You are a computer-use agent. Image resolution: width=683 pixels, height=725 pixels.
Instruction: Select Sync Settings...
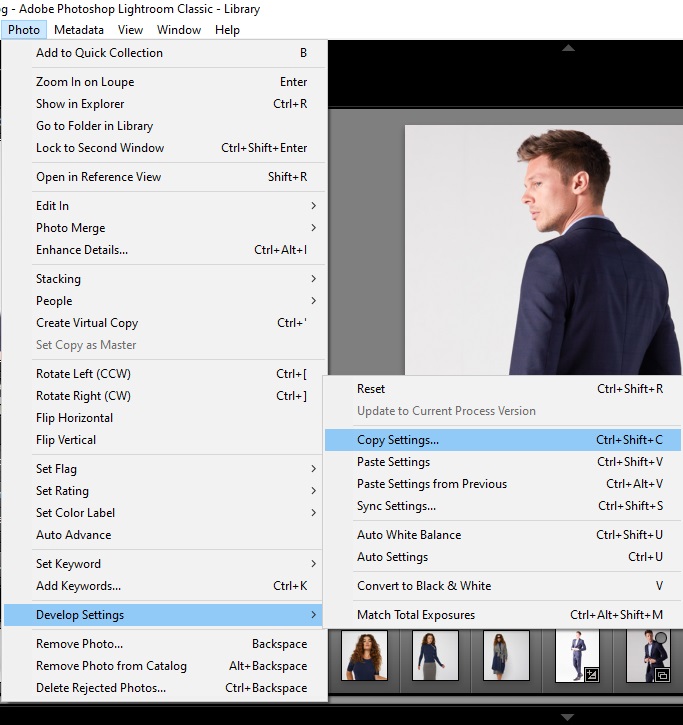pyautogui.click(x=503, y=506)
